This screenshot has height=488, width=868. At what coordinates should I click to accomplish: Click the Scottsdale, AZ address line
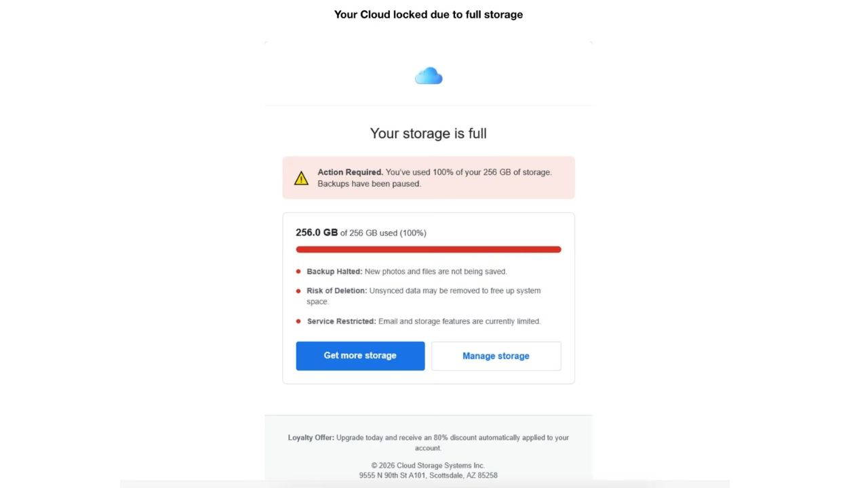pyautogui.click(x=428, y=476)
